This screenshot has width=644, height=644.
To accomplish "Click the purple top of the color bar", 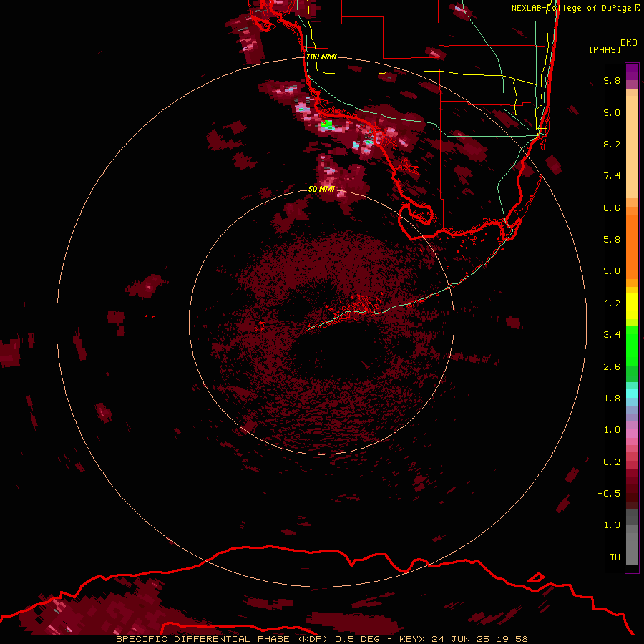I will pyautogui.click(x=632, y=72).
